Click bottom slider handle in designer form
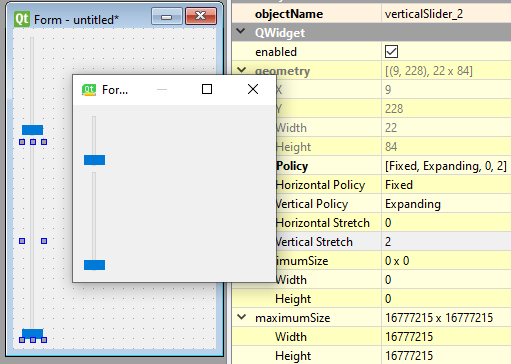The image size is (511, 364). [x=32, y=333]
